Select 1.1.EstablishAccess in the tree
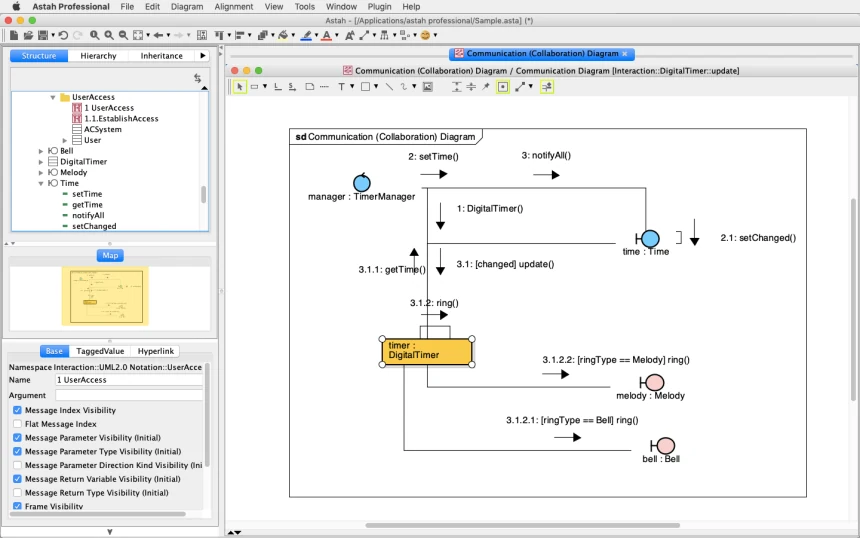The height and width of the screenshot is (538, 860). 121,118
